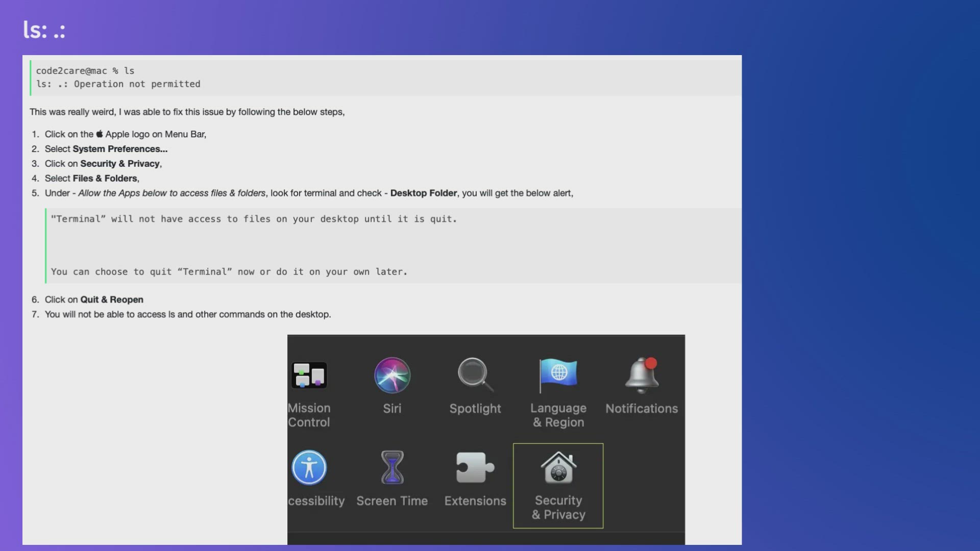Click the 'Security & Privacy' label text
This screenshot has width=980, height=551.
click(x=558, y=508)
